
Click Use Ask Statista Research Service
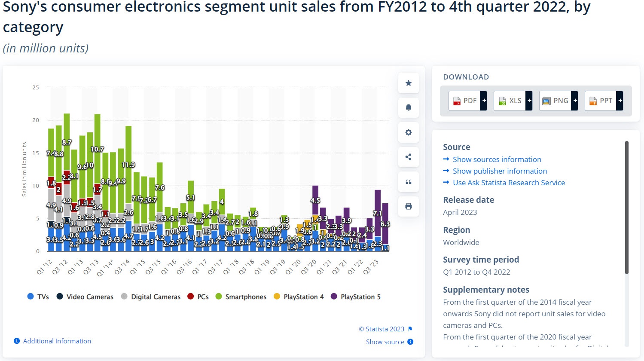[x=509, y=183]
